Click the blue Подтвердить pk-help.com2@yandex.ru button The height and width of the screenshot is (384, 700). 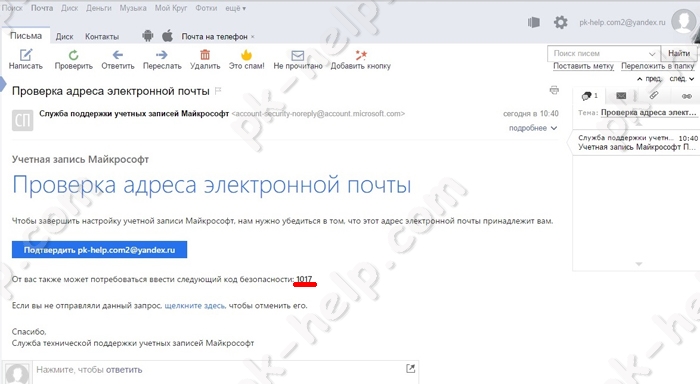[100, 250]
